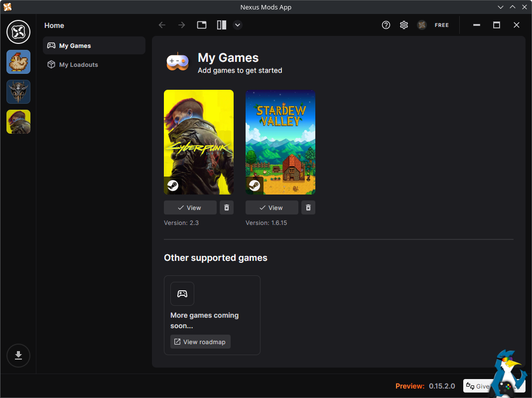Click the 'Version: 2.3' text
Image resolution: width=532 pixels, height=398 pixels.
[x=181, y=223]
